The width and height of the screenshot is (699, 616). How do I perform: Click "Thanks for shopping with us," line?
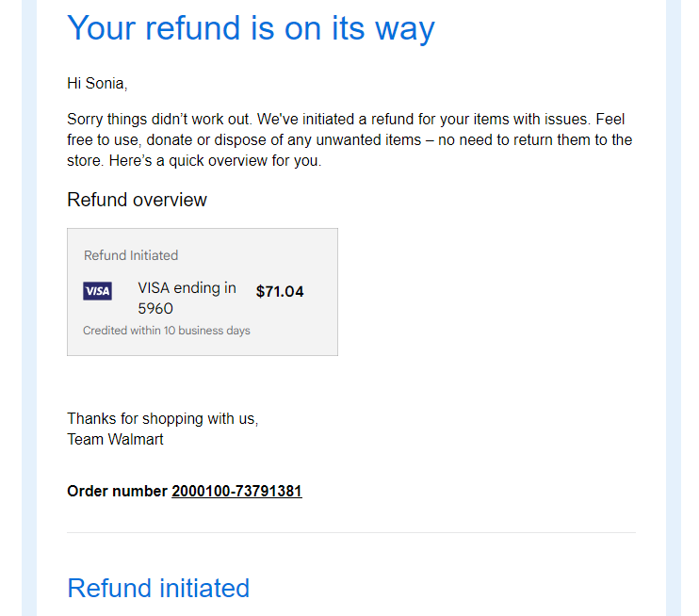pyautogui.click(x=163, y=418)
